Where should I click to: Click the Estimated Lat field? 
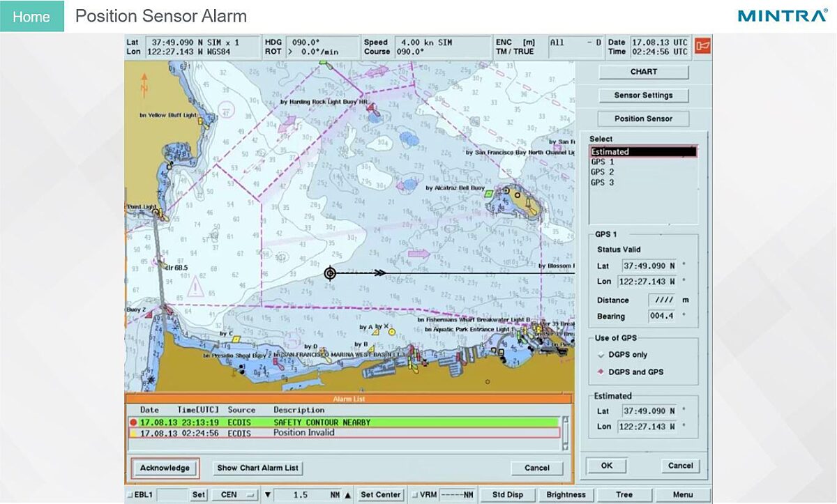coord(649,411)
